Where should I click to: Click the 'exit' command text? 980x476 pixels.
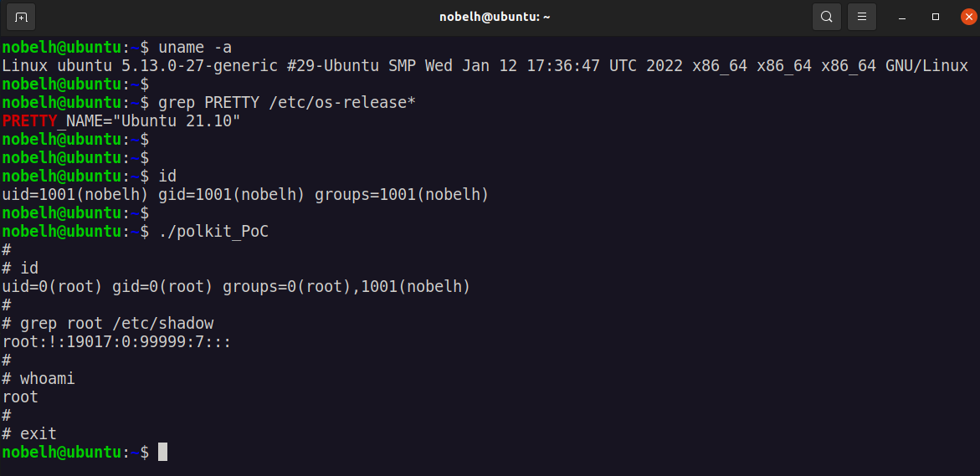tap(38, 433)
